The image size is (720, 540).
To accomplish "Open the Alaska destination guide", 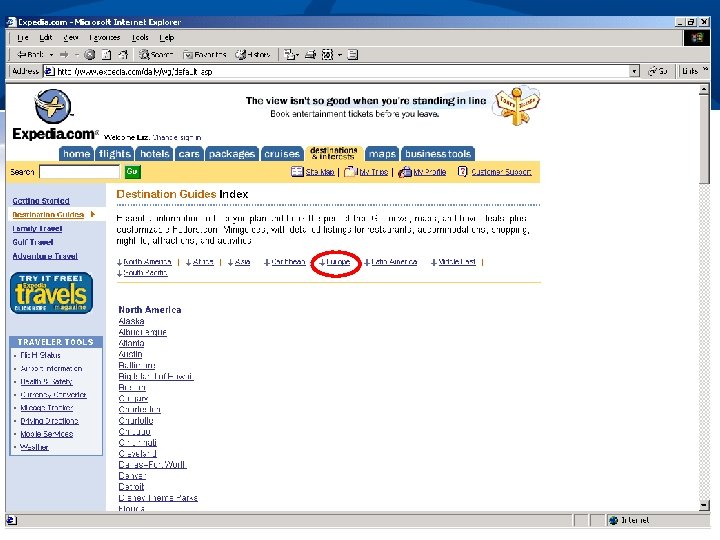I will (x=131, y=321).
